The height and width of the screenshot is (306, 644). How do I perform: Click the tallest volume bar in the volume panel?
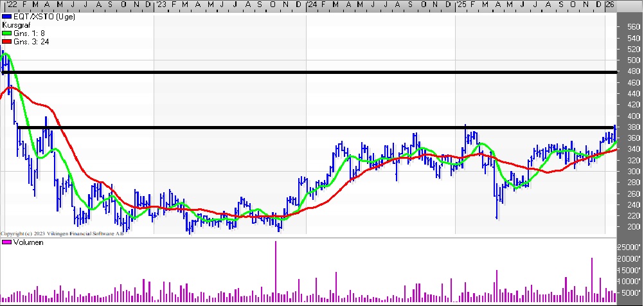click(276, 270)
